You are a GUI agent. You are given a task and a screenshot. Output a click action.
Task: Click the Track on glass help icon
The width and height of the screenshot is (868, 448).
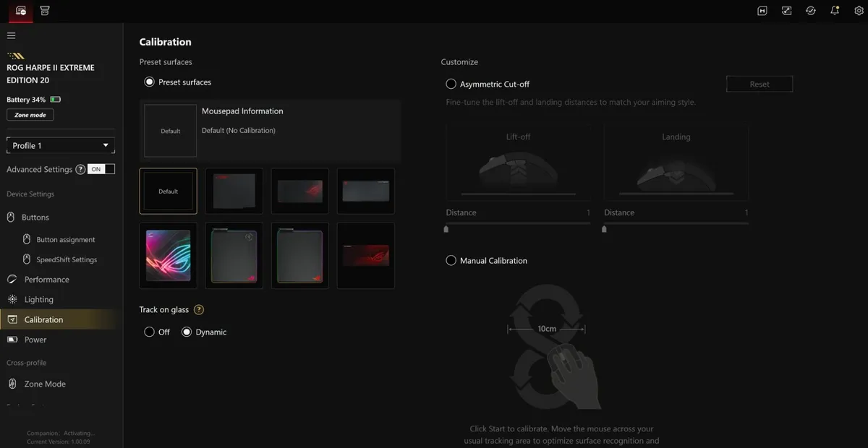pyautogui.click(x=199, y=309)
